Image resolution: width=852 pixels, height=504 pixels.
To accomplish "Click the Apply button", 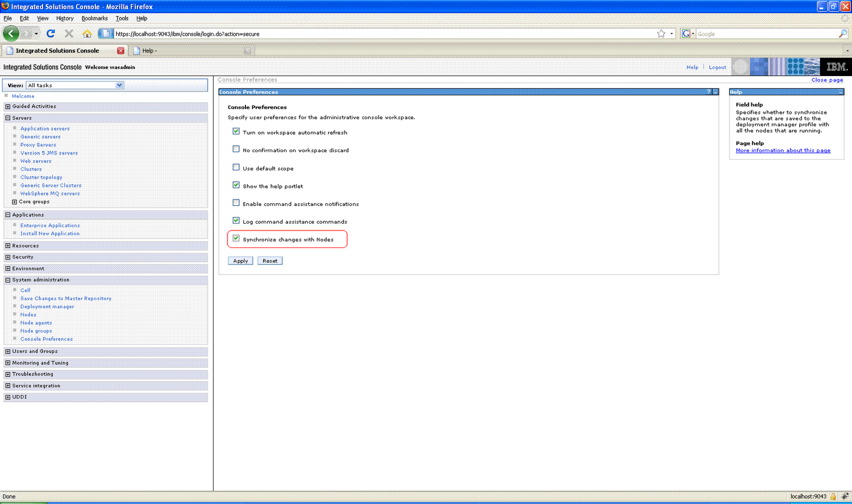I will tap(241, 261).
